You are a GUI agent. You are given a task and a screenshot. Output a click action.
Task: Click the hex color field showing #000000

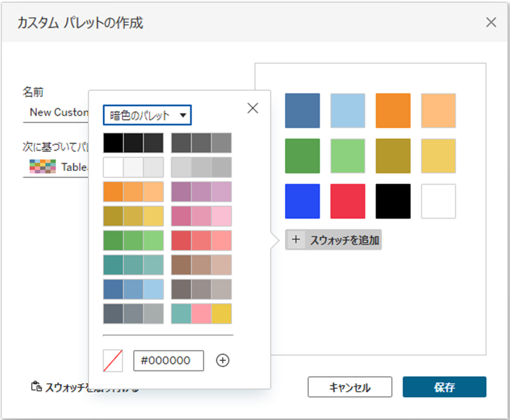pos(168,361)
